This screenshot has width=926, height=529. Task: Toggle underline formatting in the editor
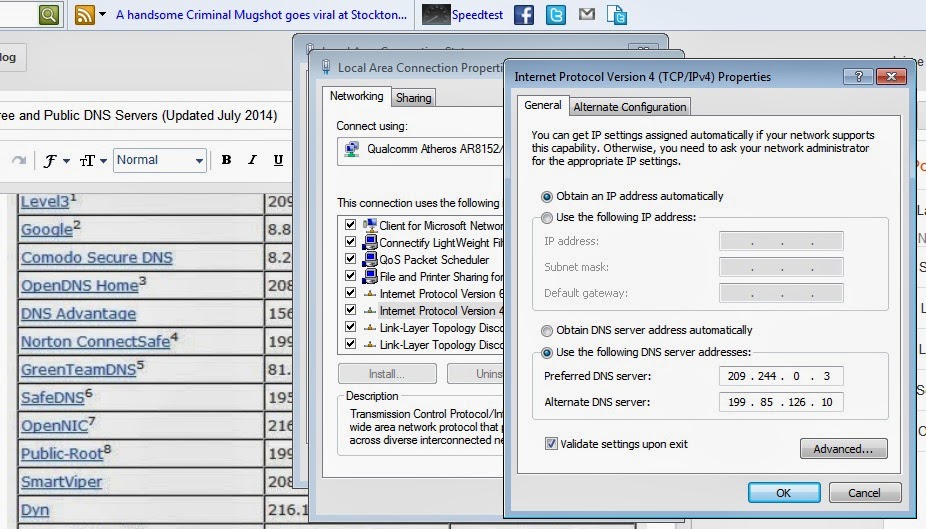[278, 160]
